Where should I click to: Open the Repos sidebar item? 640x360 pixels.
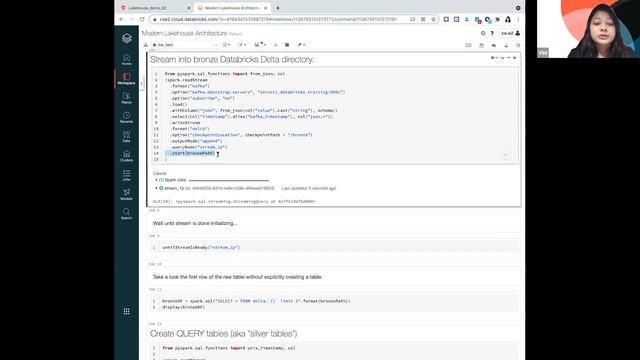tap(127, 98)
